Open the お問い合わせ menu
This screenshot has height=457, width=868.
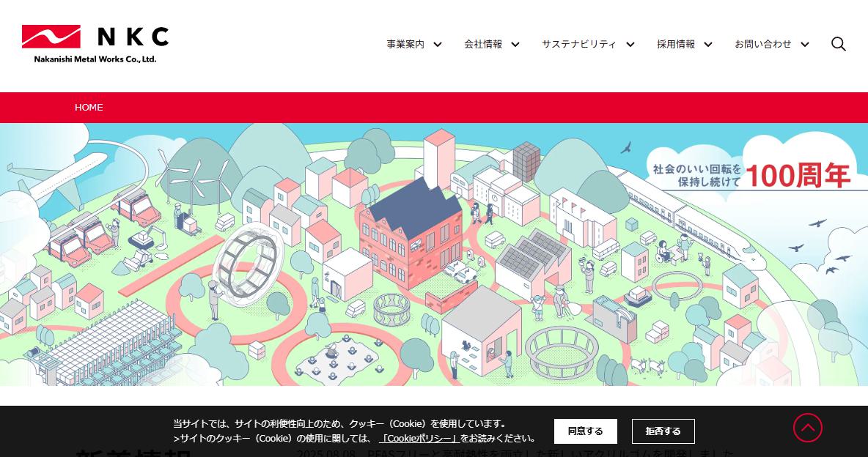point(763,44)
